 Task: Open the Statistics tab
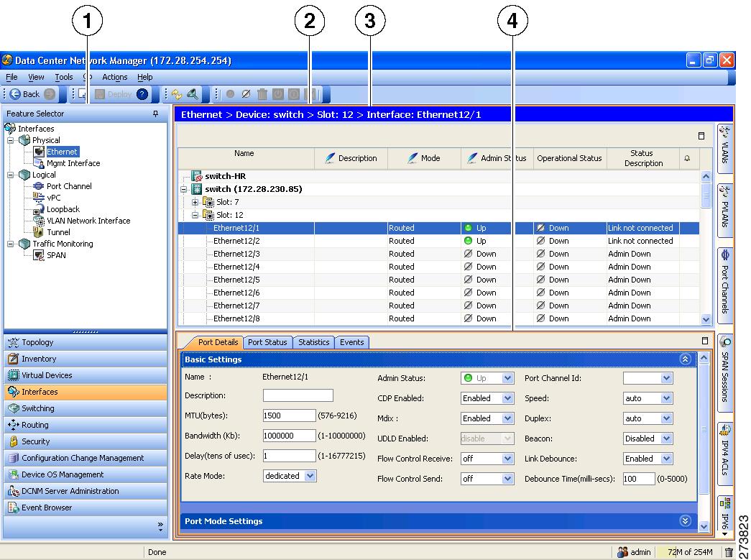pos(313,342)
